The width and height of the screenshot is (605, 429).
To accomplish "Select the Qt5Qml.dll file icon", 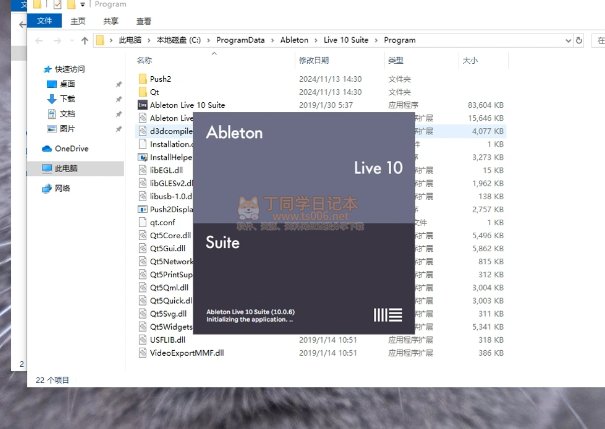I will 143,287.
